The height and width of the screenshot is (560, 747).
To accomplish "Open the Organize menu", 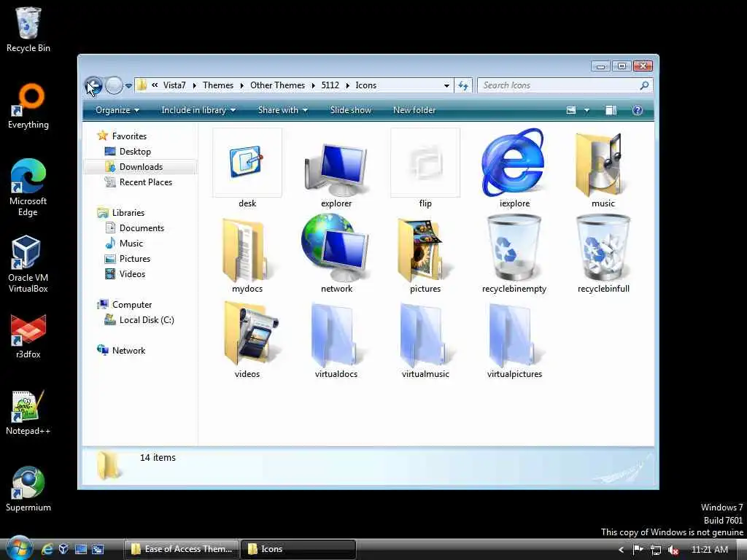I will [117, 110].
